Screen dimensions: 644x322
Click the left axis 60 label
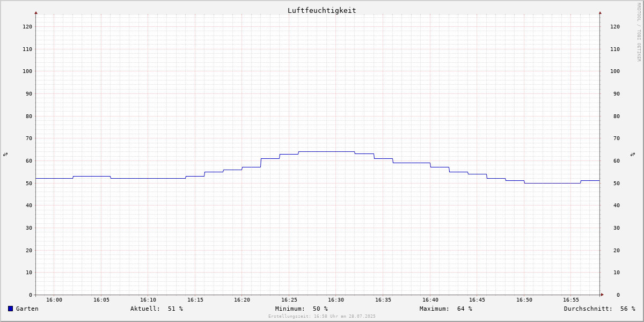click(29, 160)
